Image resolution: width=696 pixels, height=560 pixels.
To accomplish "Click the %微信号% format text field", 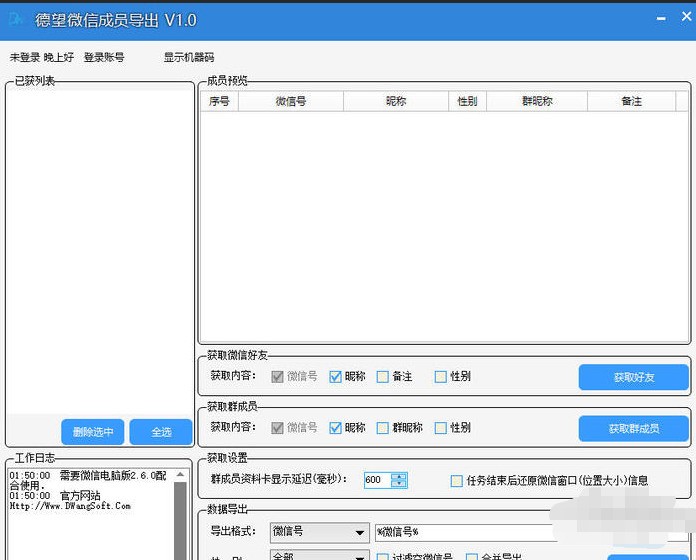I will coord(464,532).
